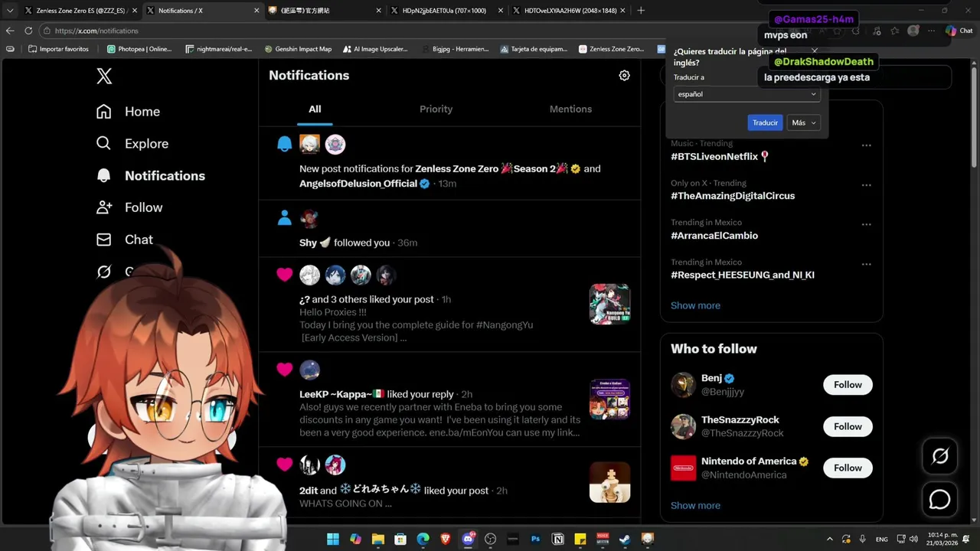
Task: Open a new browser tab
Action: 641,11
